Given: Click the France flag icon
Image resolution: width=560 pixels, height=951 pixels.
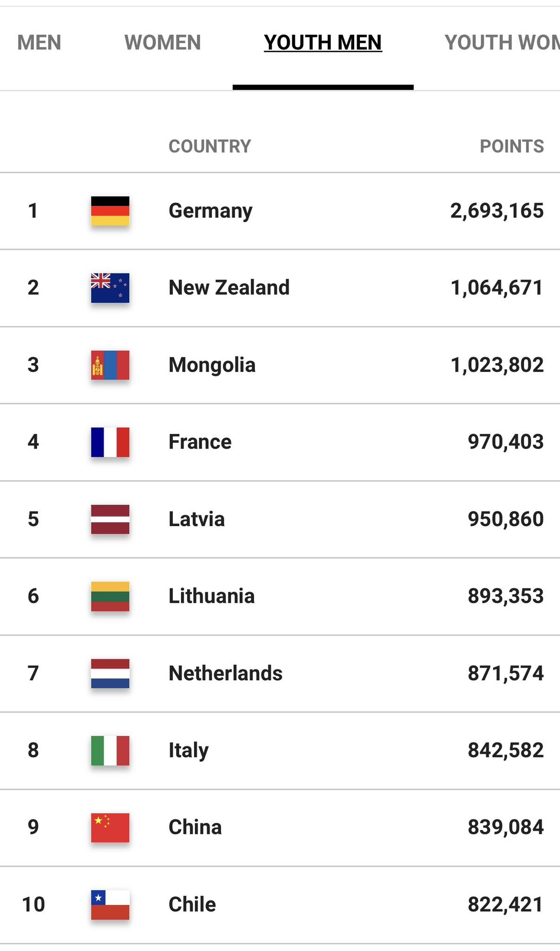Looking at the screenshot, I should coord(110,442).
